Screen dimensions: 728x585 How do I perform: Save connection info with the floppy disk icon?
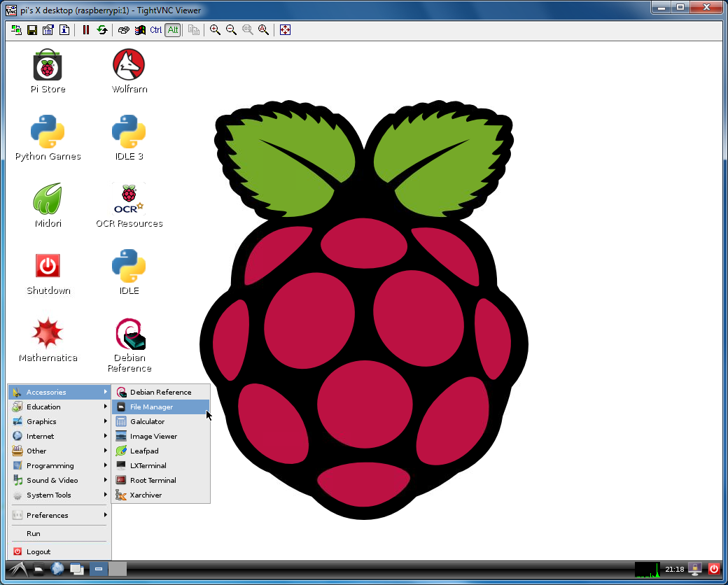(x=32, y=30)
